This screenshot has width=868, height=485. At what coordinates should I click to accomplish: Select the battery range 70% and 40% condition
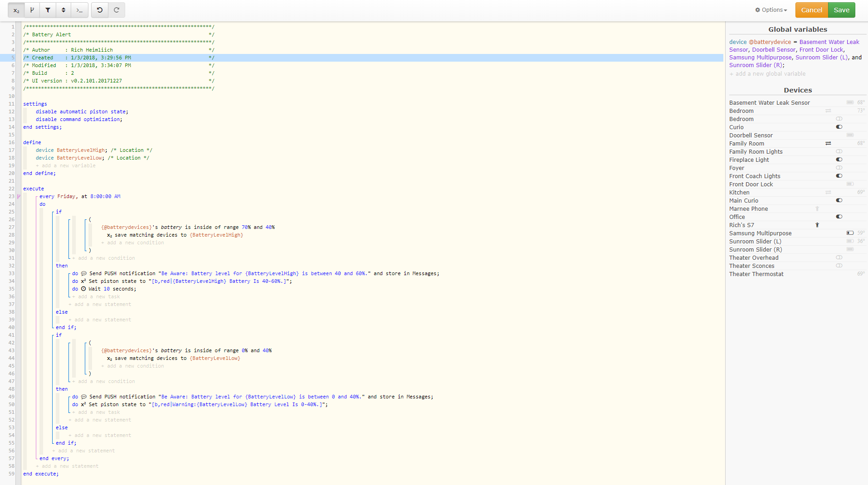point(188,228)
